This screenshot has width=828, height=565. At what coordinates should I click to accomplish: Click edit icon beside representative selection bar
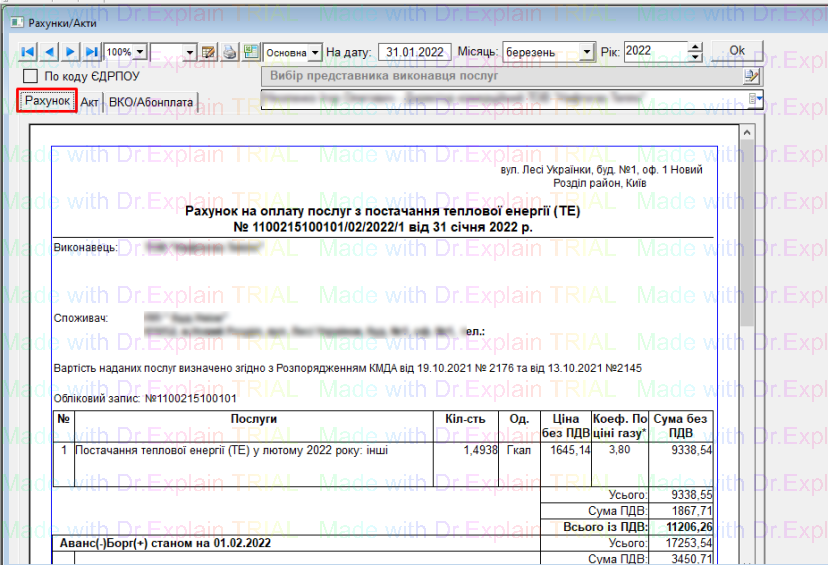point(751,76)
